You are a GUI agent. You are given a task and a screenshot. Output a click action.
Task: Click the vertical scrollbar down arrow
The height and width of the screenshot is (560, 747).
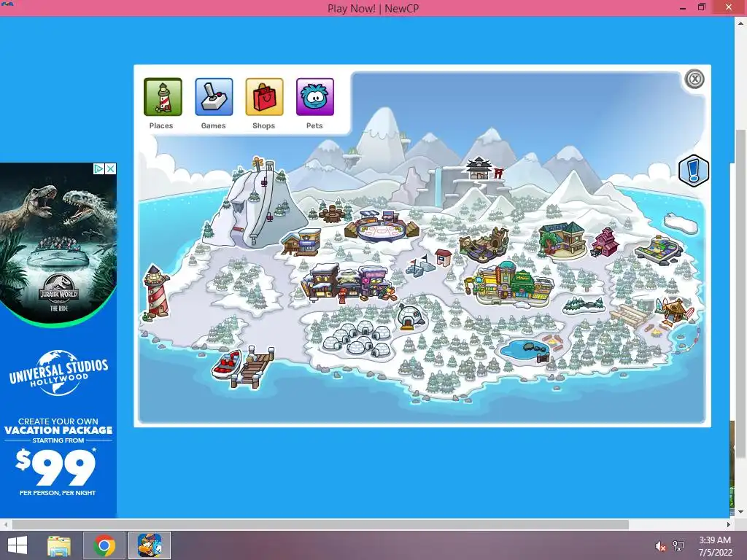(741, 513)
